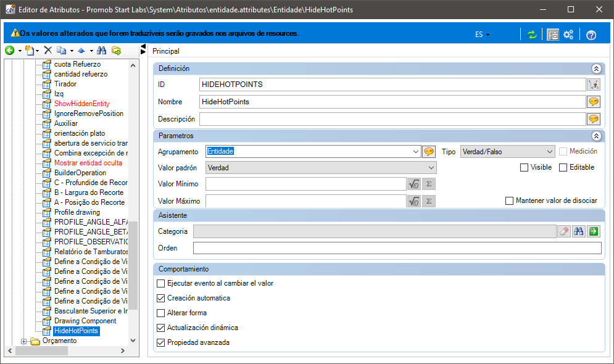Enable Ejecutar evento al cambiar el valor
The image size is (614, 364).
click(160, 283)
